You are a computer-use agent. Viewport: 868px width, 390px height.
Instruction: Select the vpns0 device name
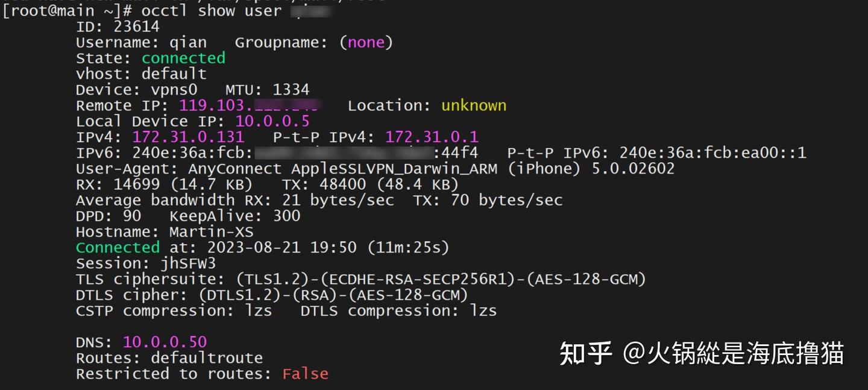pos(174,90)
